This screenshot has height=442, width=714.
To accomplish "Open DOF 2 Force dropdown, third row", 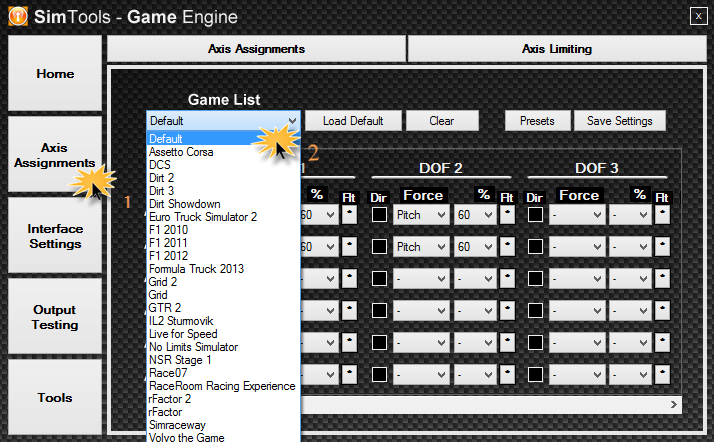I will coord(421,279).
